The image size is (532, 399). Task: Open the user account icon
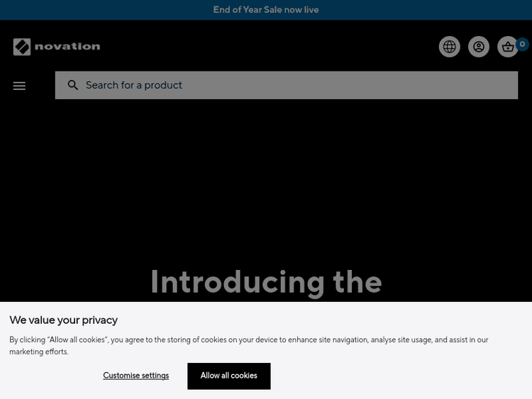[479, 47]
